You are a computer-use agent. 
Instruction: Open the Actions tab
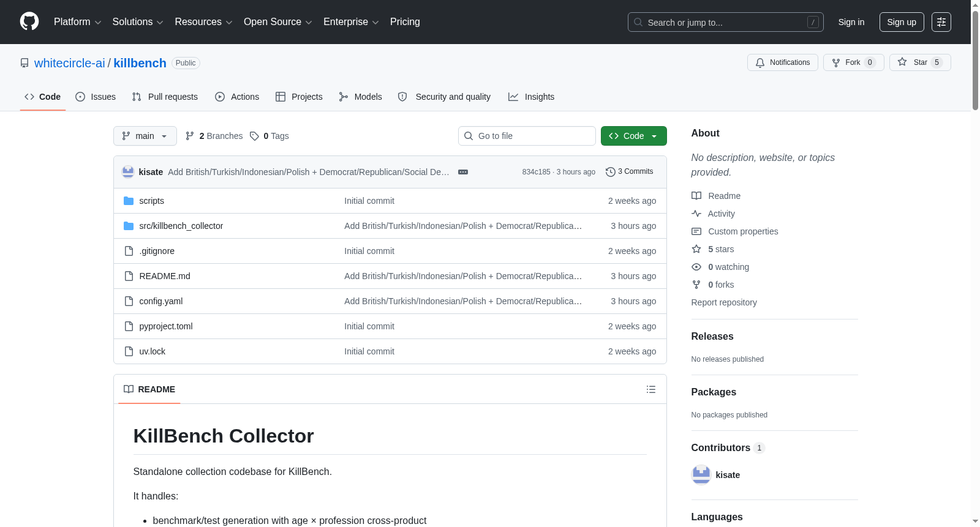237,97
